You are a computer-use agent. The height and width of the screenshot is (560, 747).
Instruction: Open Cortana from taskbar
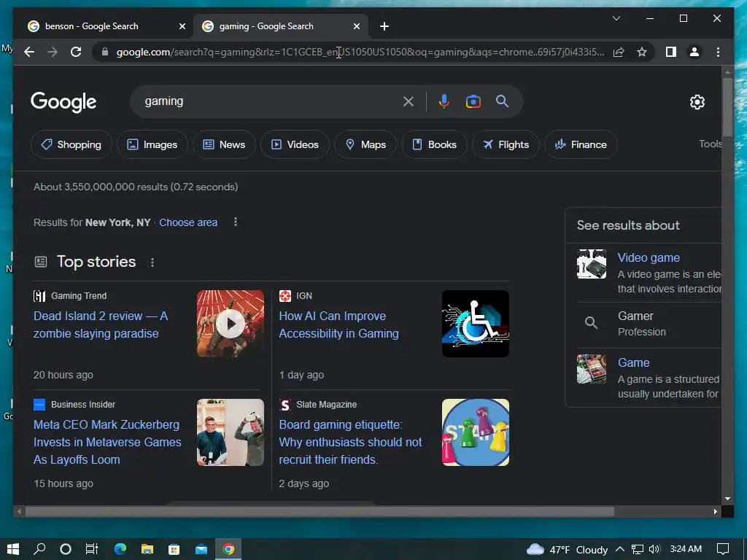(66, 549)
